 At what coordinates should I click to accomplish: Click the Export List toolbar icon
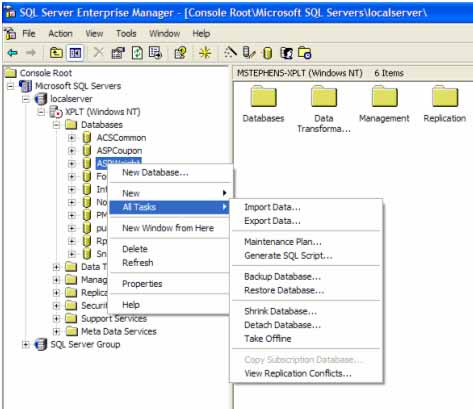155,53
